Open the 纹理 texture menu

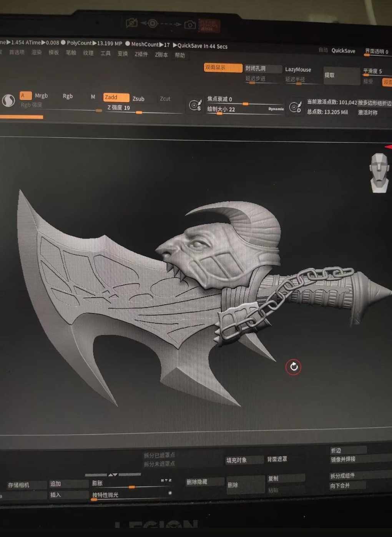pos(88,53)
